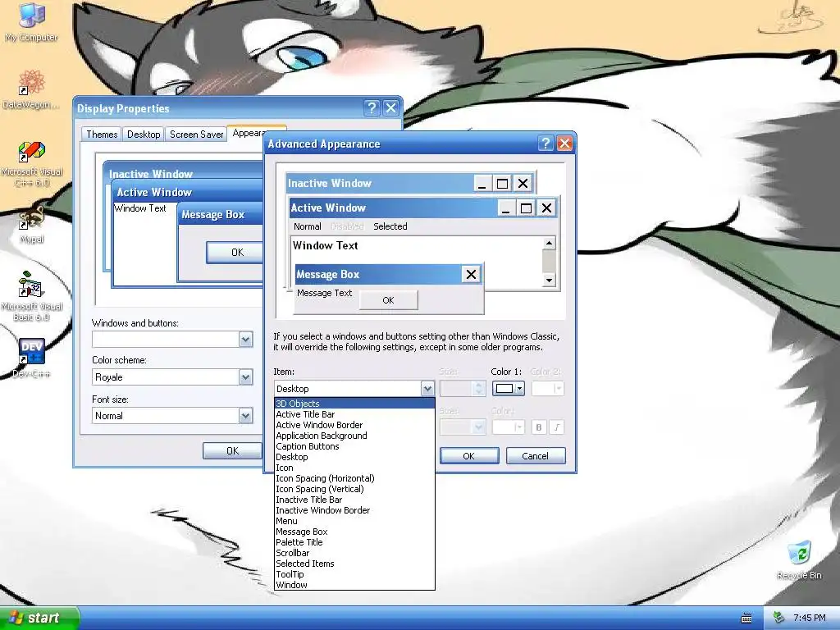840x630 pixels.
Task: Click the OK button in Message Box preview
Action: click(x=388, y=300)
